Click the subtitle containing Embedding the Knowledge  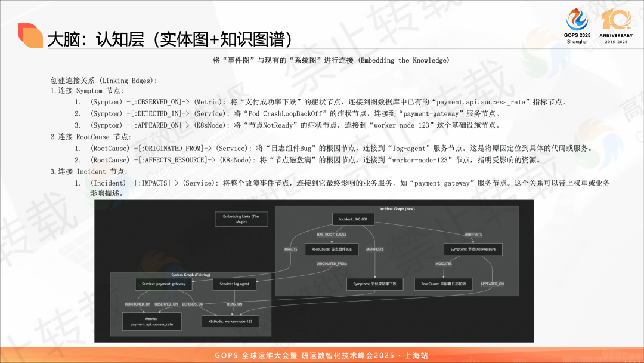point(331,60)
